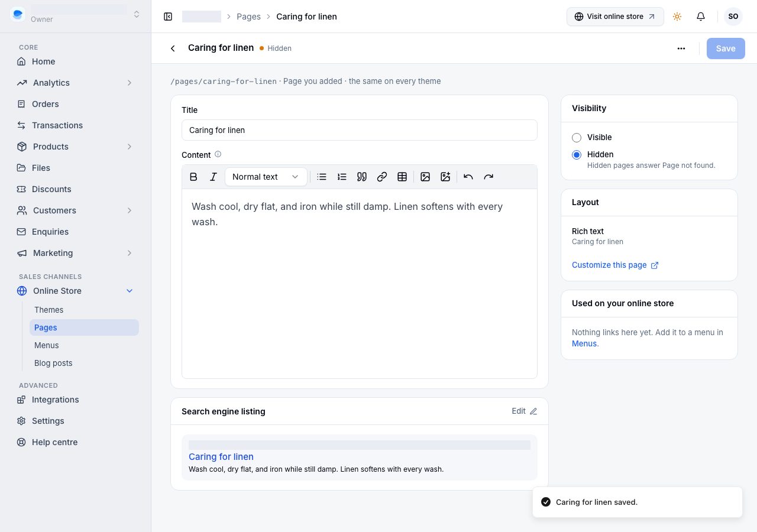757x532 pixels.
Task: Insert an image into content
Action: (425, 177)
